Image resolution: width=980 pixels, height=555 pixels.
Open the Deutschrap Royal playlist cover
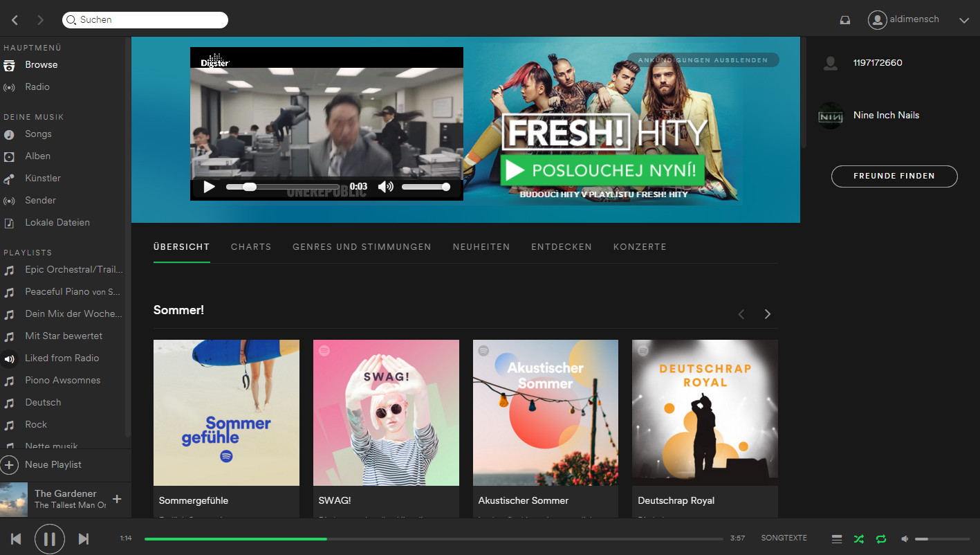(705, 412)
